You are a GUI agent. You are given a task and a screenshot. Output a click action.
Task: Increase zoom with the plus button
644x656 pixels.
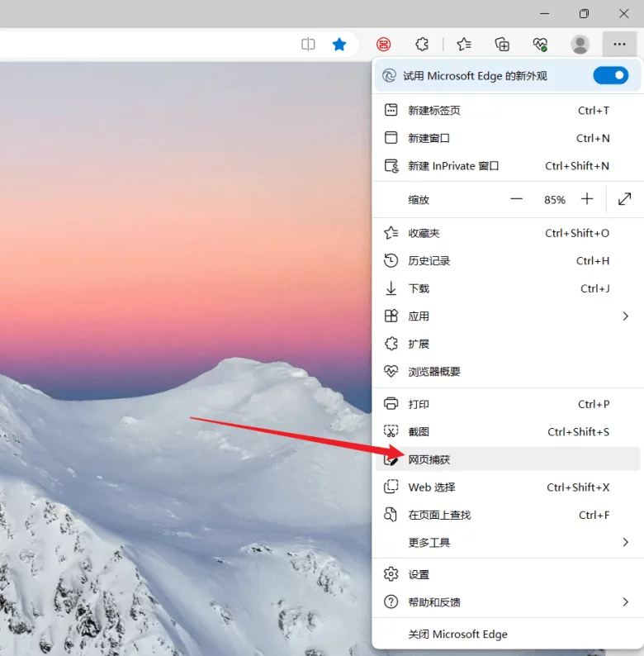[x=587, y=199]
